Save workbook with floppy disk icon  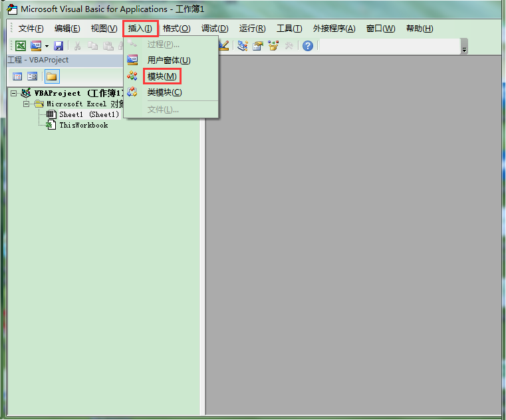[59, 46]
